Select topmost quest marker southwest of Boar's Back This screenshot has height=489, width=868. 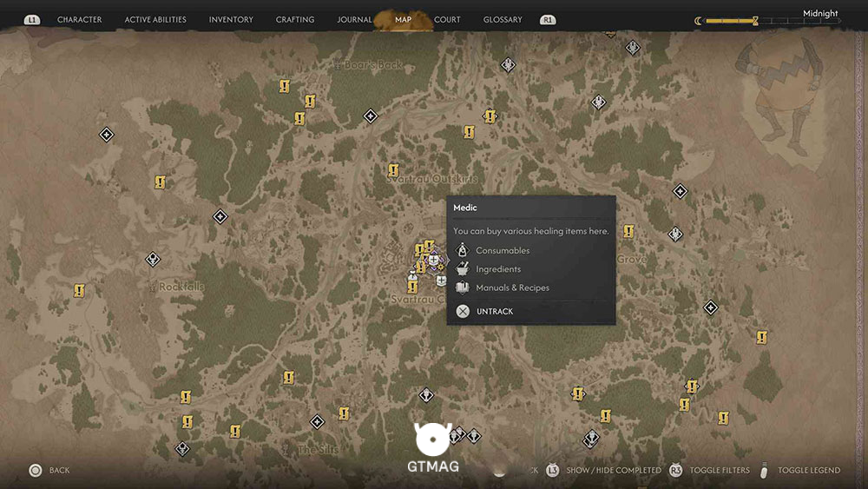tap(284, 86)
